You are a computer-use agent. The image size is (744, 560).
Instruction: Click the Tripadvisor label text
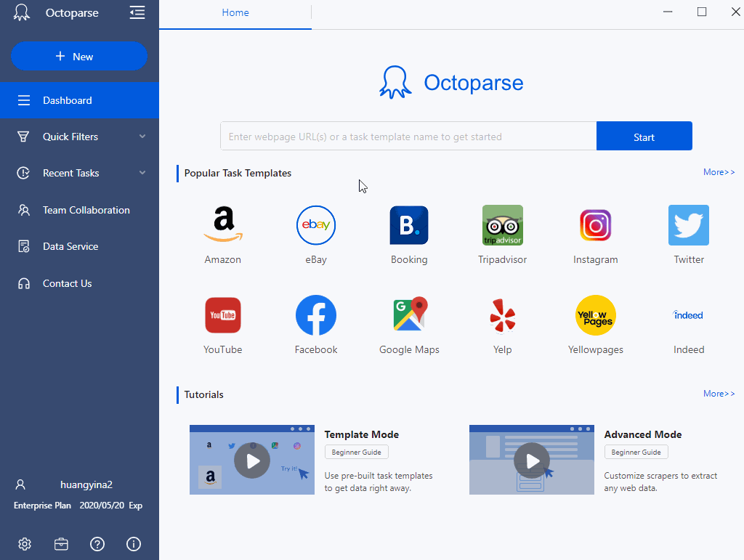pyautogui.click(x=503, y=259)
